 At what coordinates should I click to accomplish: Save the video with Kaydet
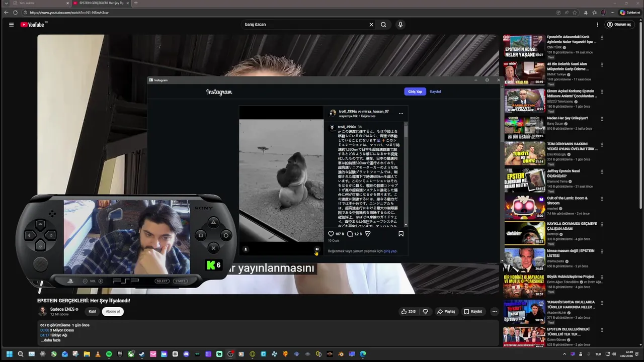coord(473,312)
